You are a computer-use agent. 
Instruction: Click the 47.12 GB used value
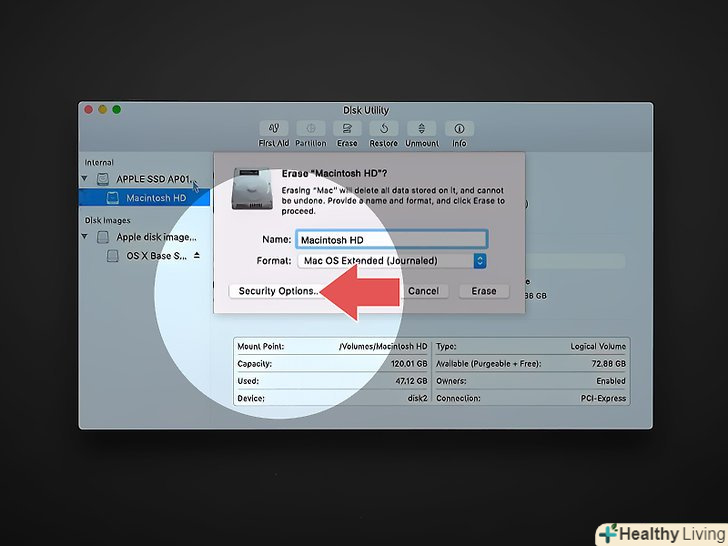coord(411,381)
